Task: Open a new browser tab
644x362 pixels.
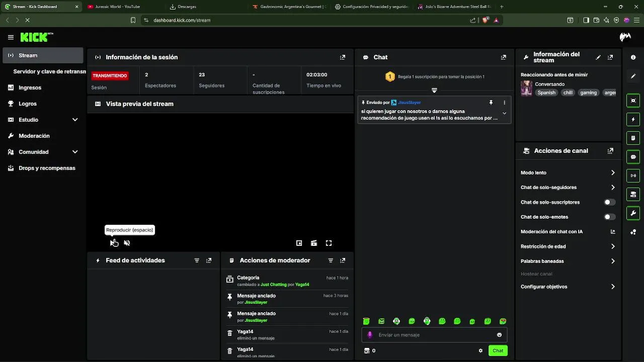Action: point(502,7)
